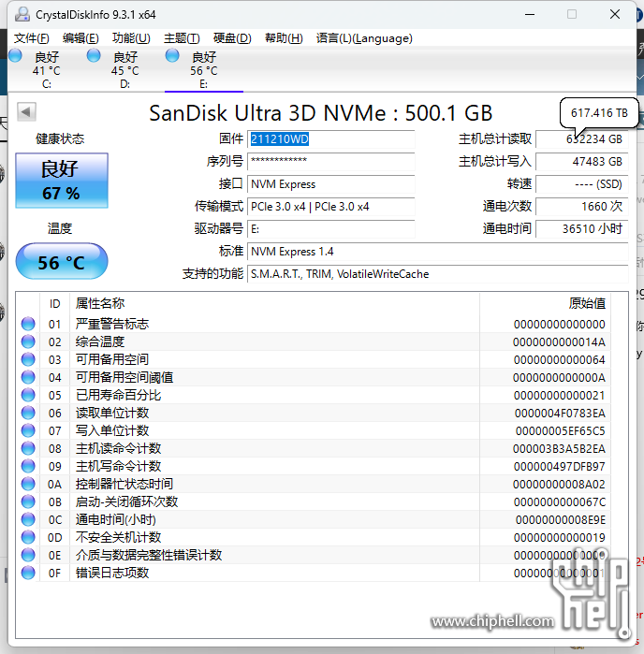This screenshot has height=654, width=644.
Task: Click the 驱动器号 field showing E:
Action: pos(331,229)
